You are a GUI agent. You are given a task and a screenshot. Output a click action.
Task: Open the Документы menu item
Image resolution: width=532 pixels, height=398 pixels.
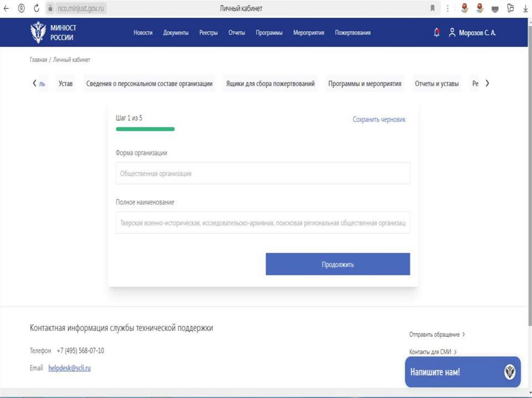tap(176, 33)
